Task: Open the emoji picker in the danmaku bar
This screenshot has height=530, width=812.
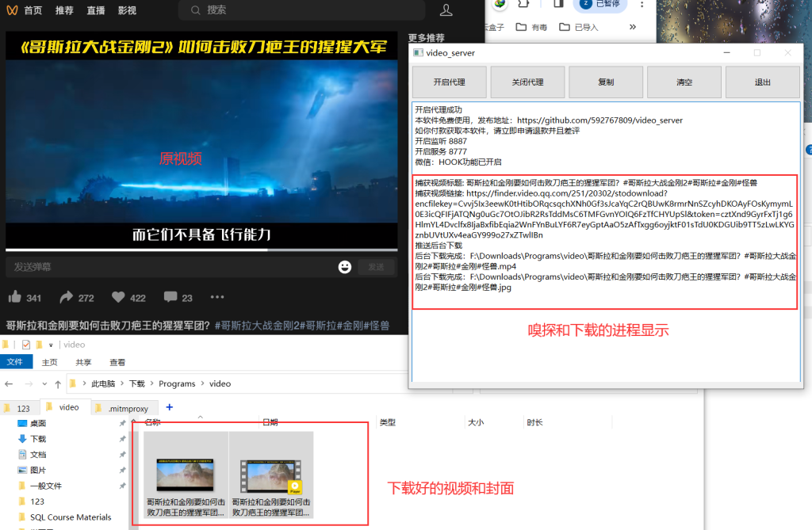Action: tap(344, 267)
